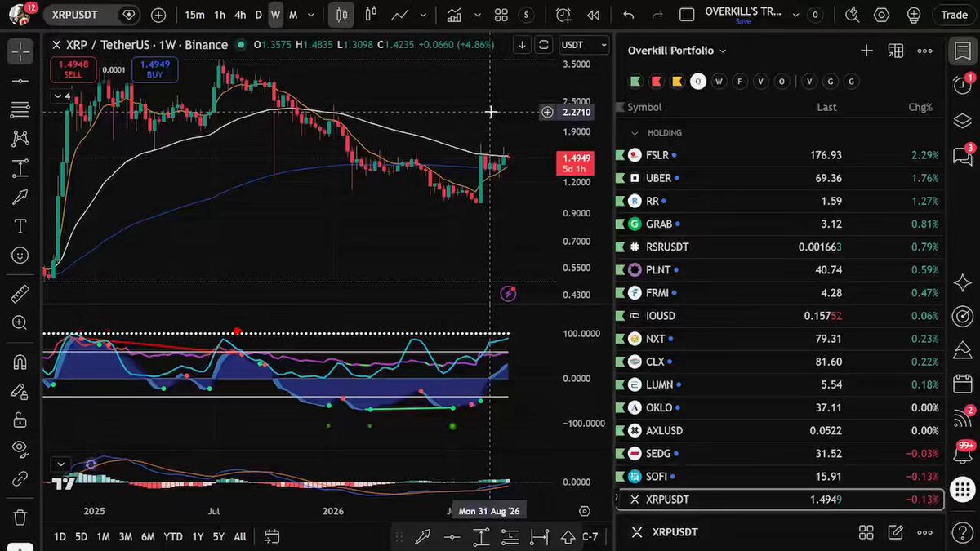Screen dimensions: 980x551
Task: Open the Fibonacci retracement tool
Action: pyautogui.click(x=20, y=110)
